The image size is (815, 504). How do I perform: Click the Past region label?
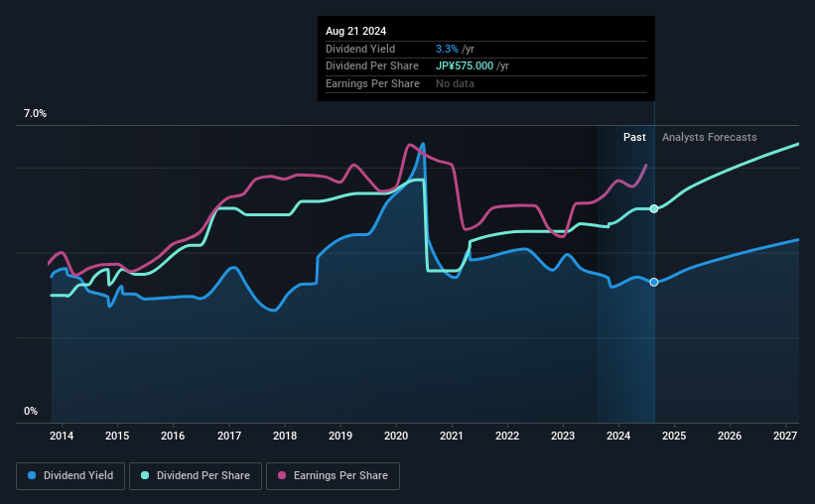click(634, 137)
